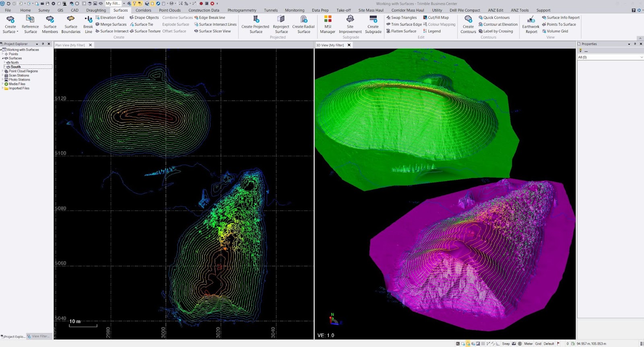This screenshot has height=347, width=644.
Task: Toggle Grid in the status bar
Action: tap(538, 344)
